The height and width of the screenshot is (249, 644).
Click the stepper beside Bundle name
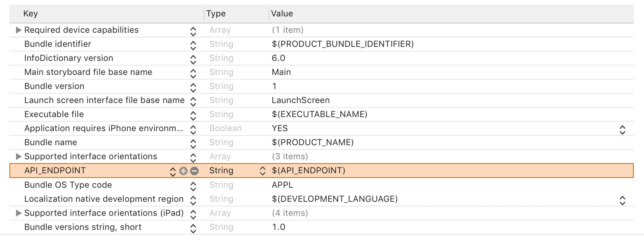(193, 142)
